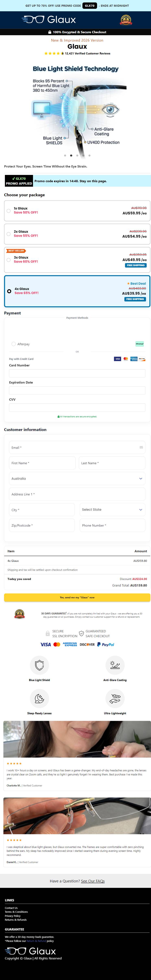Image resolution: width=151 pixels, height=980 pixels.
Task: Click the guarantee badge in the header
Action: point(126,20)
